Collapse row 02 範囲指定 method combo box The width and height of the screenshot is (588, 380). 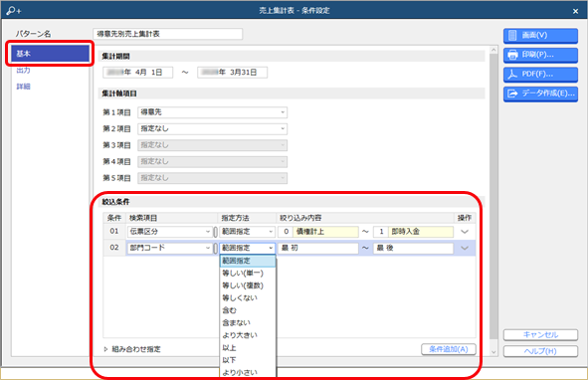tap(247, 248)
